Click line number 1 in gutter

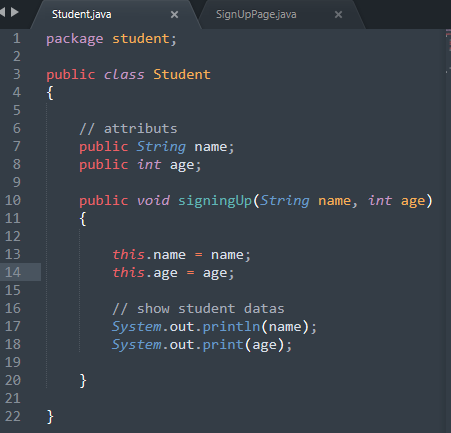tap(17, 39)
